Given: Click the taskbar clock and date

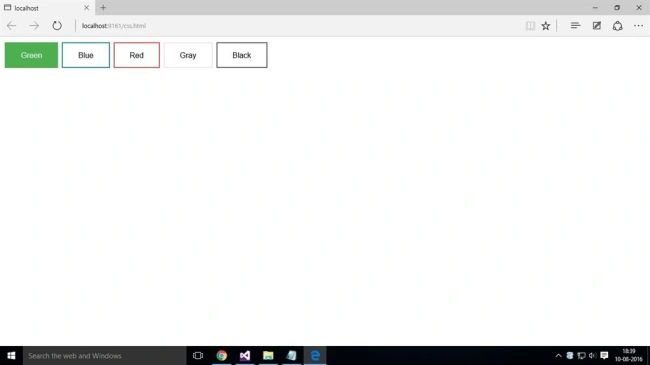Looking at the screenshot, I should (x=629, y=355).
